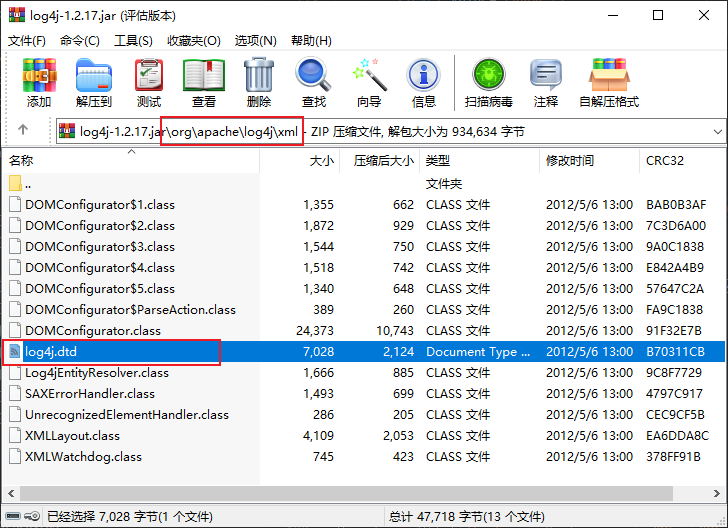Click the 自解压格式 (SFX) toolbar icon
The width and height of the screenshot is (728, 528).
tap(609, 75)
